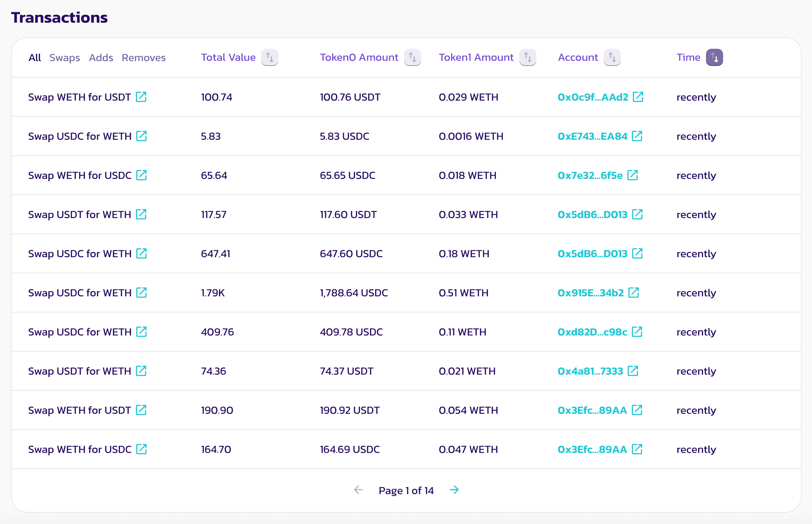The height and width of the screenshot is (524, 812).
Task: Toggle sort by Total Value
Action: [270, 57]
